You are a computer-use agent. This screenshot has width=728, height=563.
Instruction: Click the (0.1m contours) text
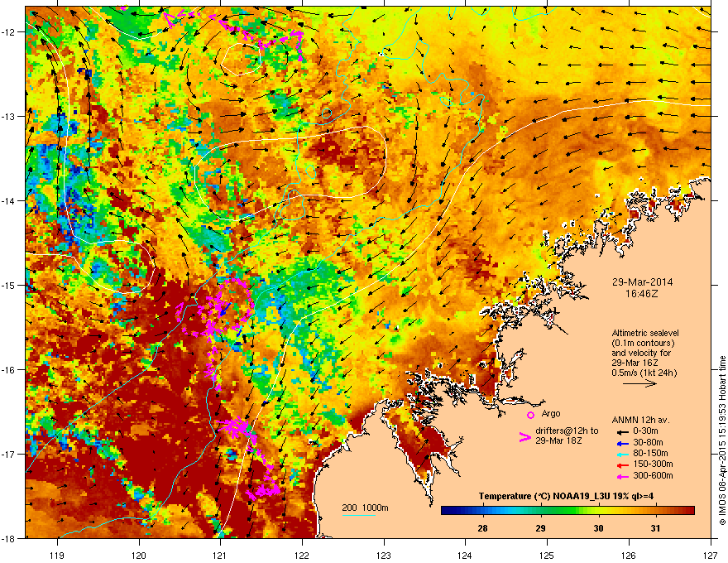(x=643, y=344)
